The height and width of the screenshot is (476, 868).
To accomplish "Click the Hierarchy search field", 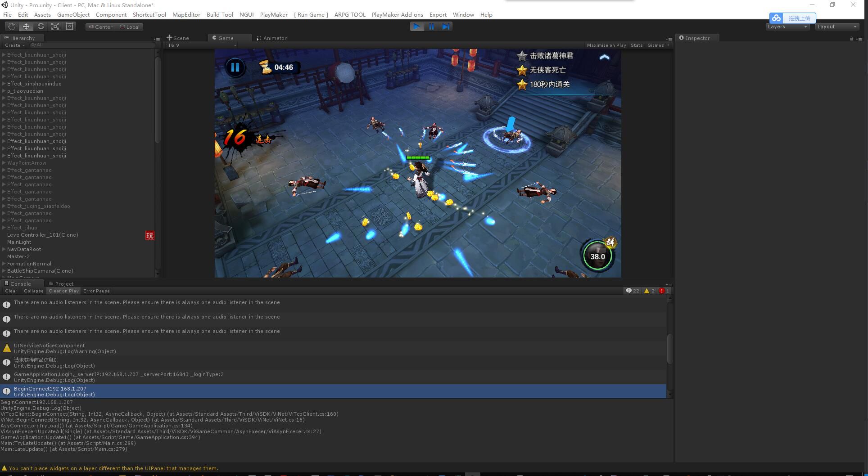I will [92, 45].
